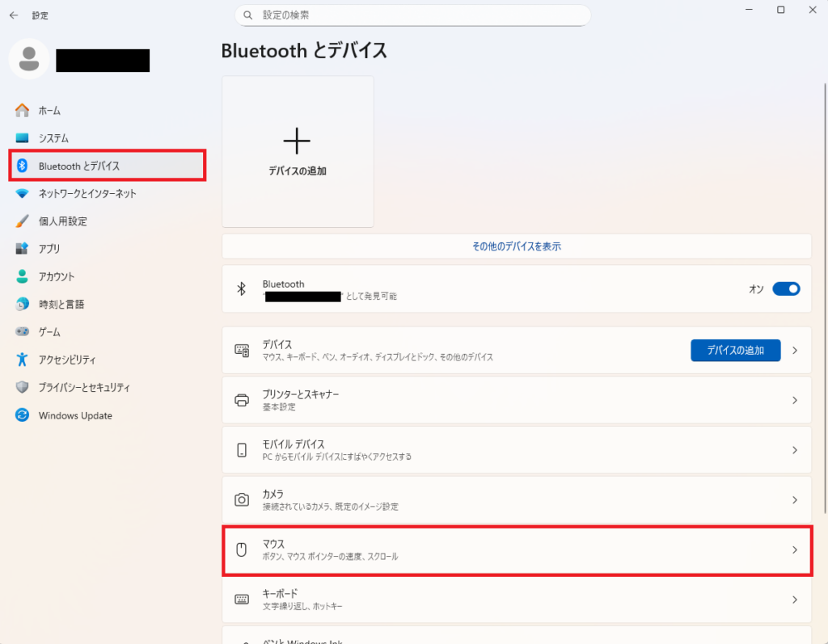This screenshot has height=644, width=828.
Task: Click the アプリ sidebar icon
Action: (23, 249)
